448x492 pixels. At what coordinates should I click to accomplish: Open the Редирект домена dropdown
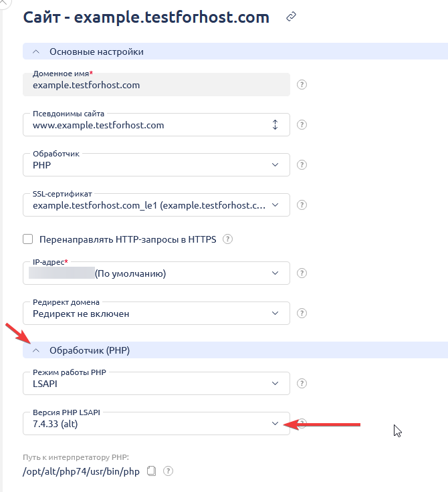pyautogui.click(x=156, y=314)
